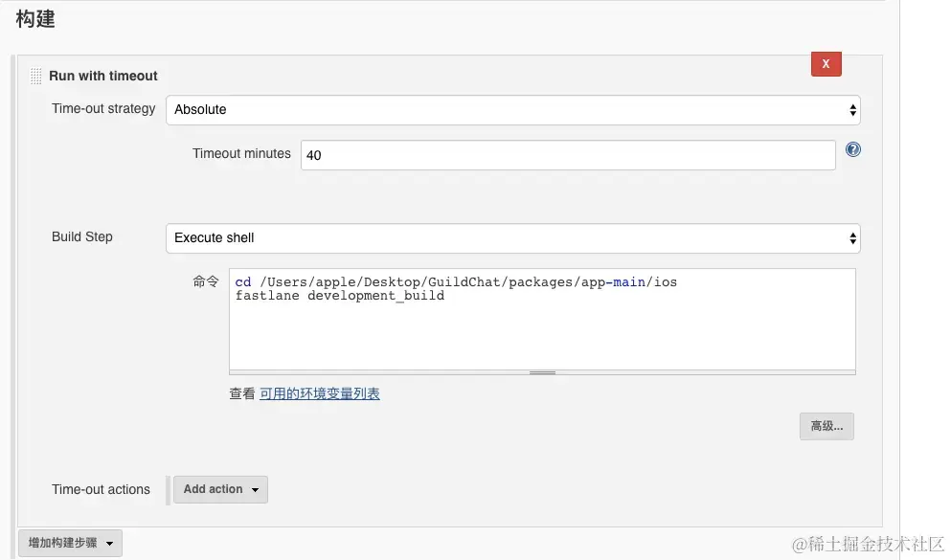The image size is (951, 560).
Task: Open the Add action dropdown
Action: point(220,489)
